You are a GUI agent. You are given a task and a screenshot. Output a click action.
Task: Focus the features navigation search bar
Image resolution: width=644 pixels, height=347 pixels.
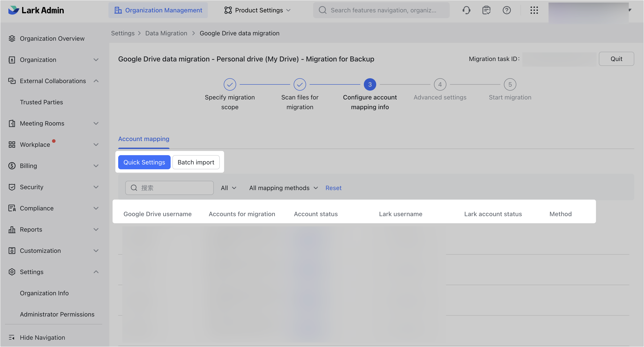381,10
